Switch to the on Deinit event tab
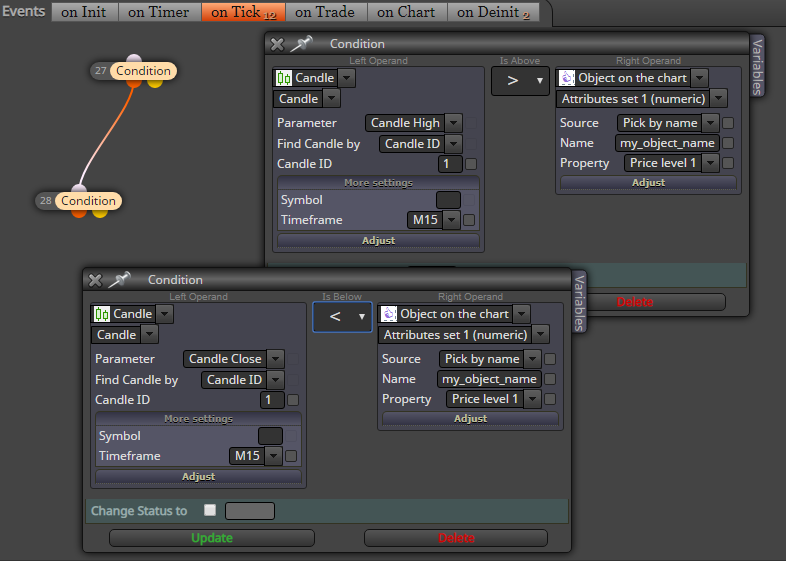This screenshot has height=561, width=786. (x=493, y=12)
